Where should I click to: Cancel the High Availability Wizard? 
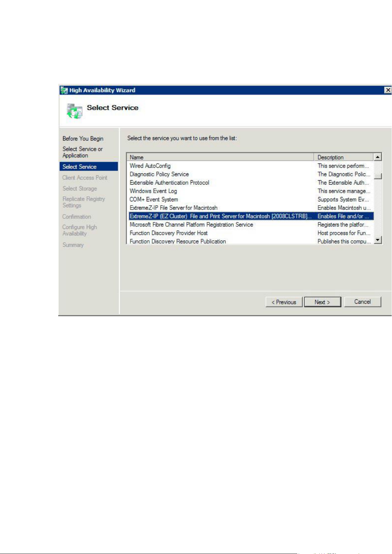[362, 302]
